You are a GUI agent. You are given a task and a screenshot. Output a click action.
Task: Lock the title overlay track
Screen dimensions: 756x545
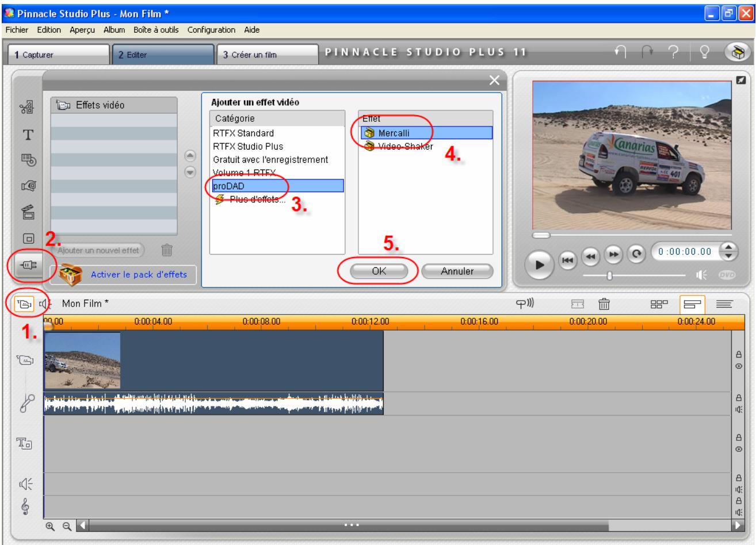738,438
